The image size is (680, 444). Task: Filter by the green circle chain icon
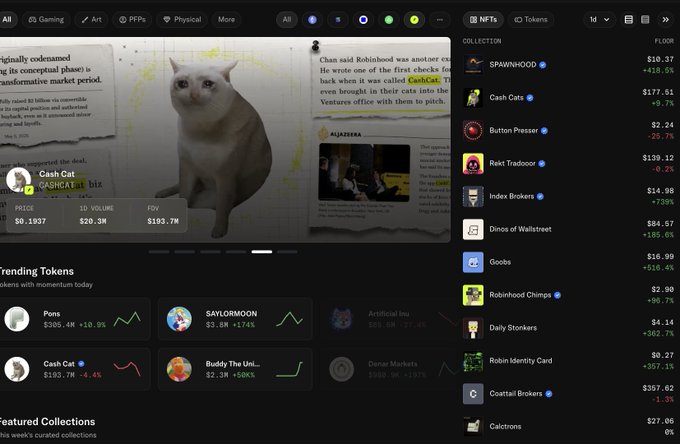coord(389,20)
